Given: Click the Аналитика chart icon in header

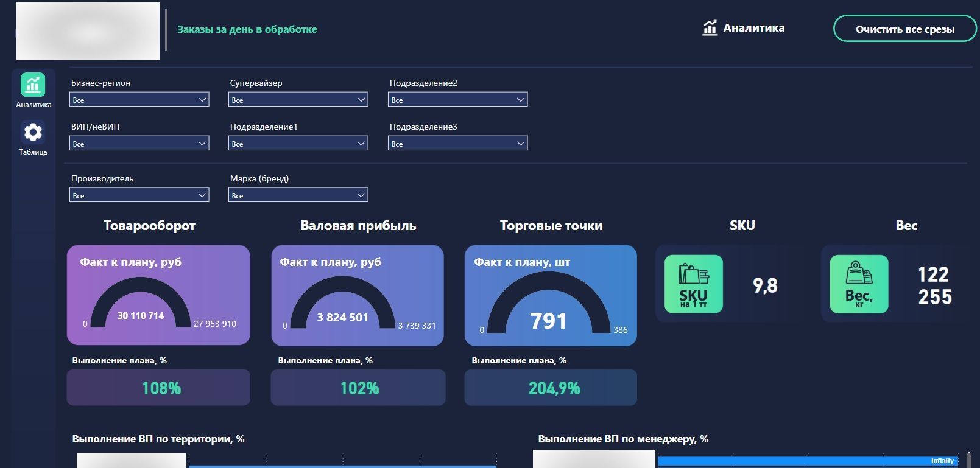Looking at the screenshot, I should point(710,28).
